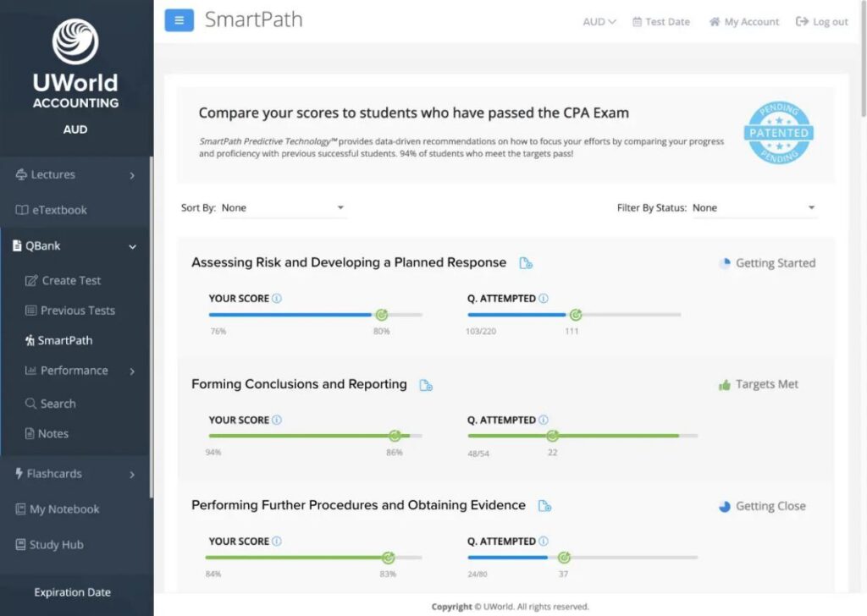Click the report icon beside Forming Conclusions and Reporting
Image resolution: width=867 pixels, height=616 pixels.
point(426,383)
